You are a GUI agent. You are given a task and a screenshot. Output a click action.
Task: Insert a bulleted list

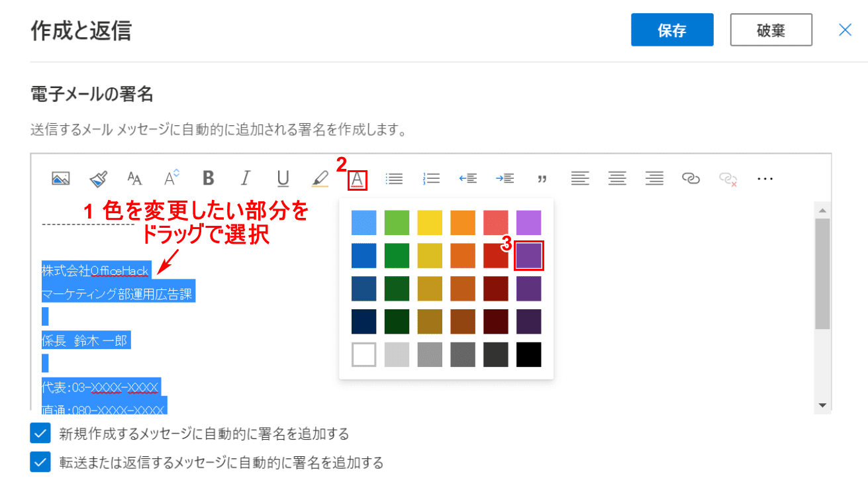pyautogui.click(x=395, y=178)
